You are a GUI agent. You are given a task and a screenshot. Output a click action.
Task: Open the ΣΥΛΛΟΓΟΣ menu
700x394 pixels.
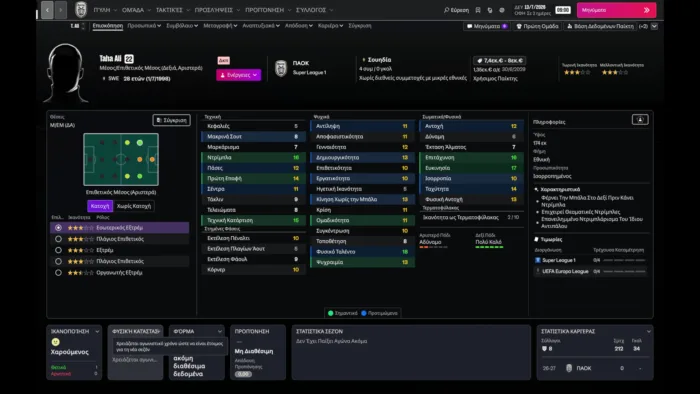tap(314, 10)
